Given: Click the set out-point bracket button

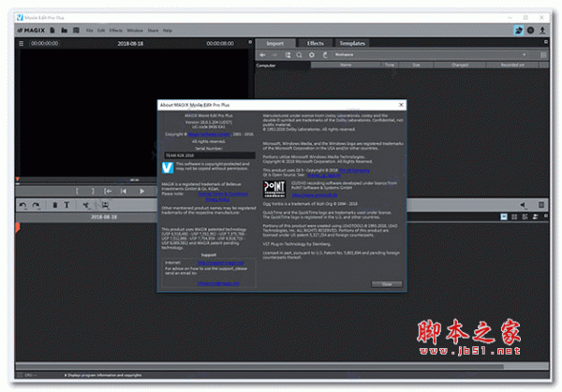Looking at the screenshot, I should pos(93,191).
